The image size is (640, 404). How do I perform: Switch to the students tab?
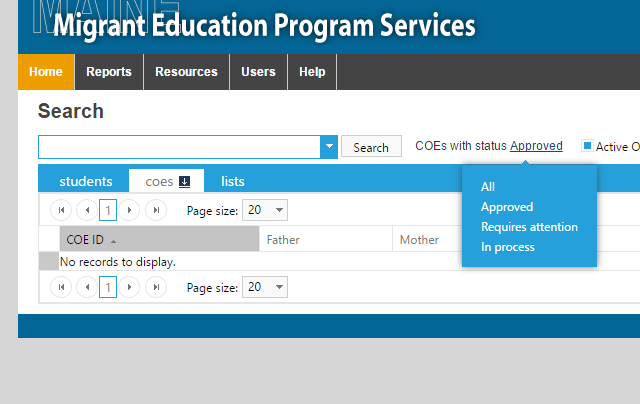click(86, 181)
